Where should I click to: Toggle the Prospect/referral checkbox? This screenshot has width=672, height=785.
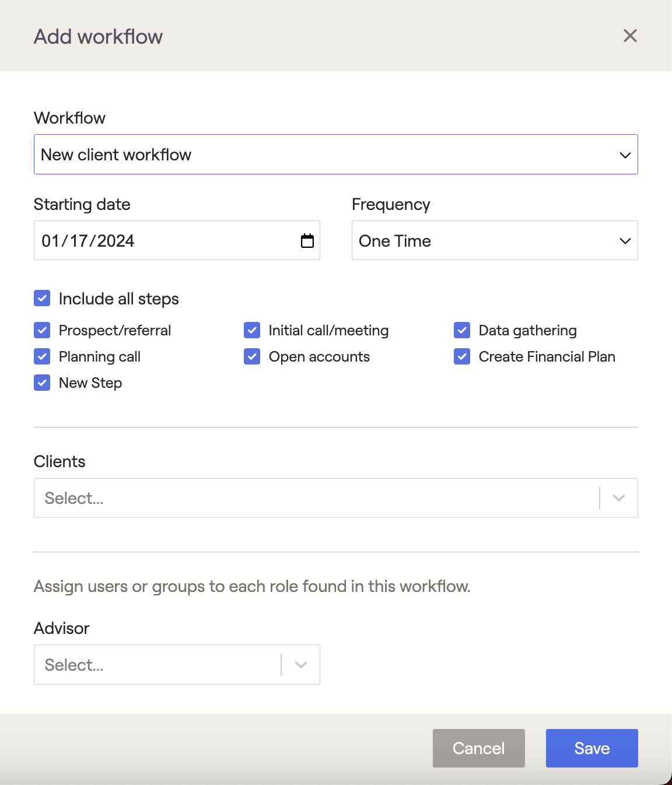[x=42, y=330]
